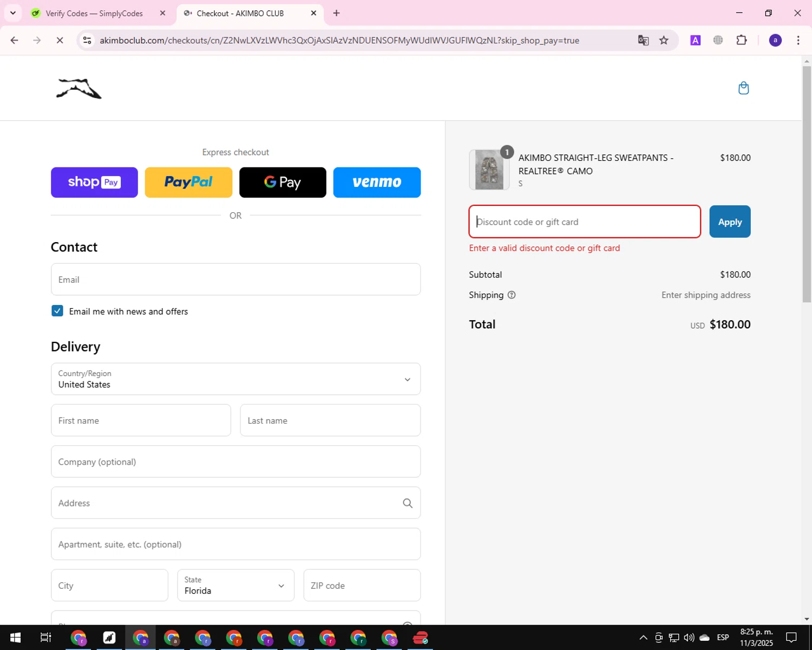Open the Extensions puzzle piece menu

point(742,40)
